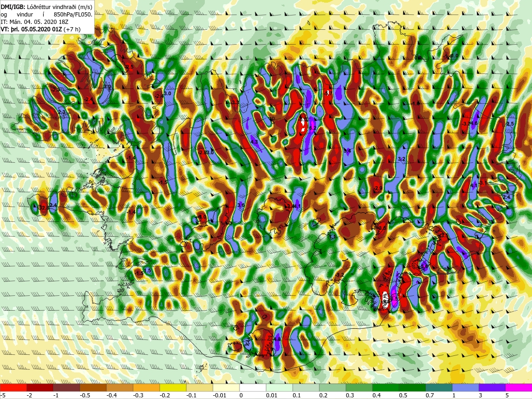Click the '-3.3' value label on the map
The height and width of the screenshot is (399, 532).
point(235,103)
